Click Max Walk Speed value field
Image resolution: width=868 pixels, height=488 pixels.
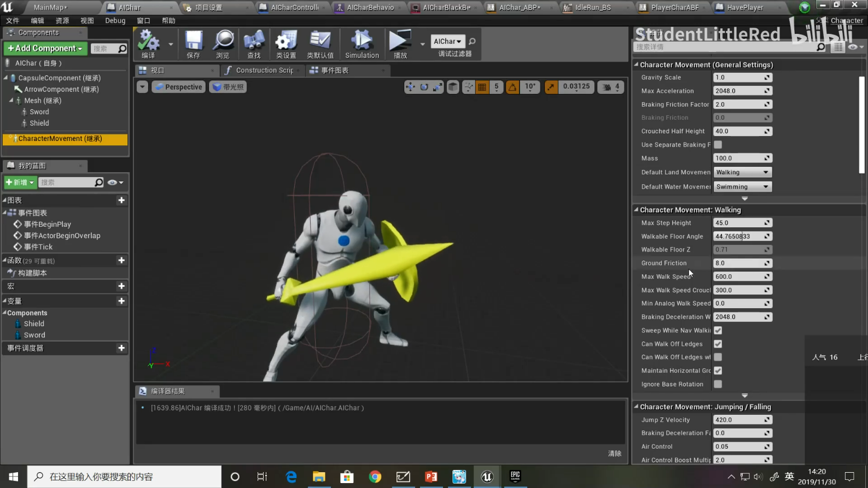coord(743,277)
